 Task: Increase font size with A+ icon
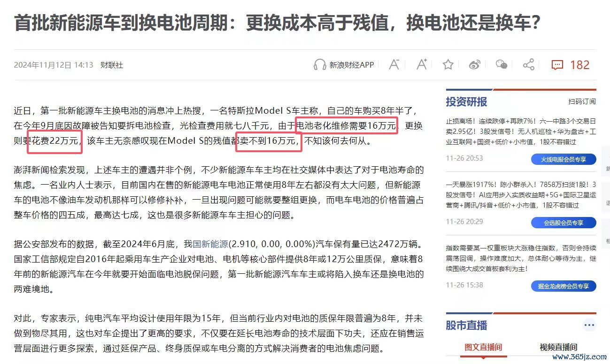[421, 64]
